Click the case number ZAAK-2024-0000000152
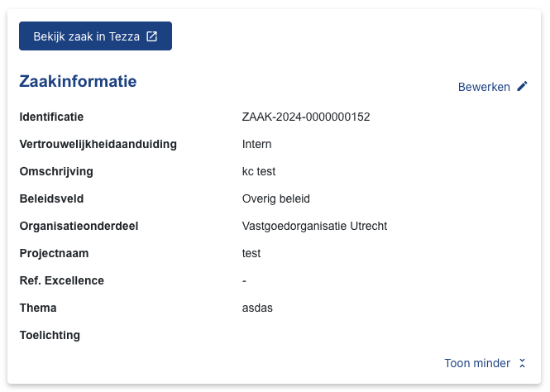Screen dimensions: 550x392 click(306, 117)
